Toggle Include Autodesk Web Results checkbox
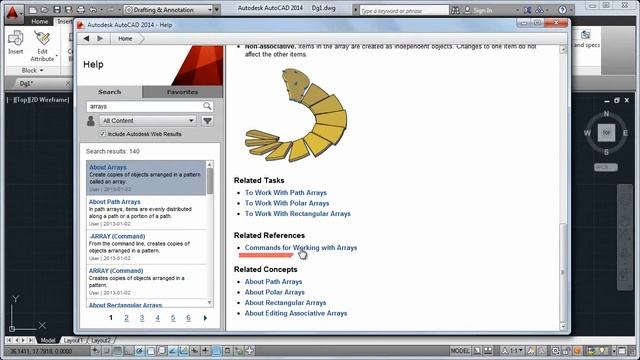Image resolution: width=640 pixels, height=360 pixels. coord(102,134)
